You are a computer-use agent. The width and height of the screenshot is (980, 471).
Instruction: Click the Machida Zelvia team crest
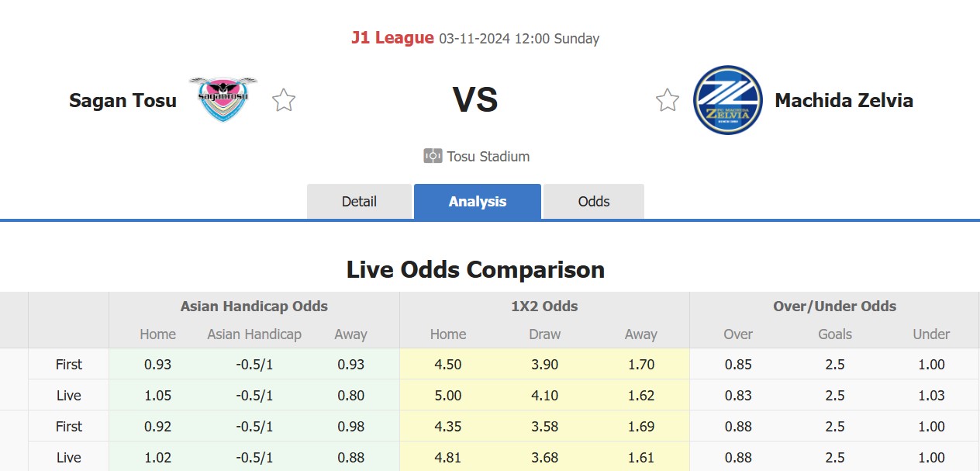tap(727, 100)
